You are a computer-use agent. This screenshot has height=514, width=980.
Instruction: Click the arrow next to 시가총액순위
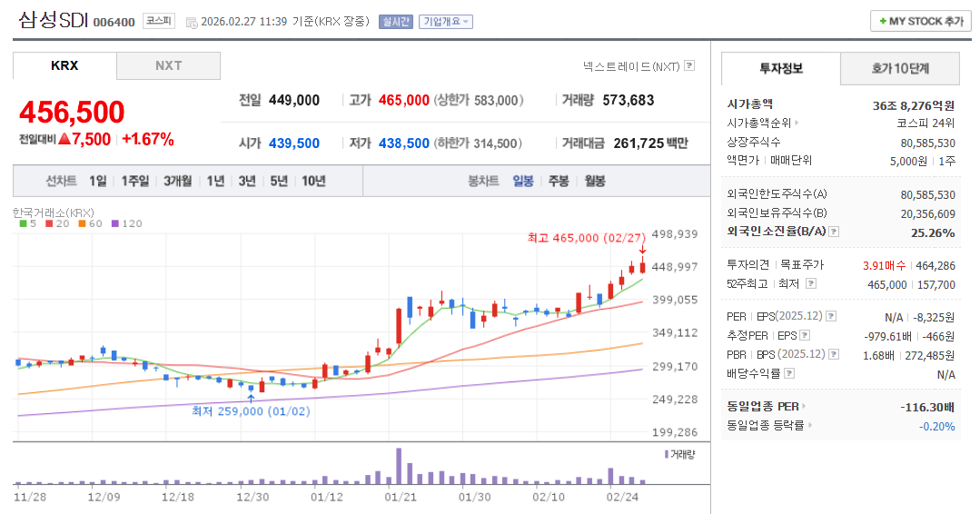(797, 123)
